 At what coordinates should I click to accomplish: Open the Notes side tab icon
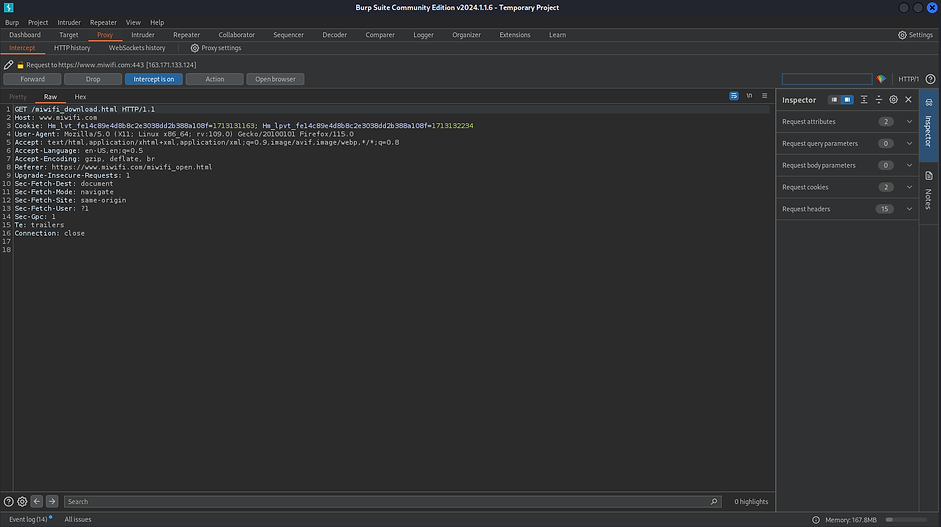(x=929, y=176)
